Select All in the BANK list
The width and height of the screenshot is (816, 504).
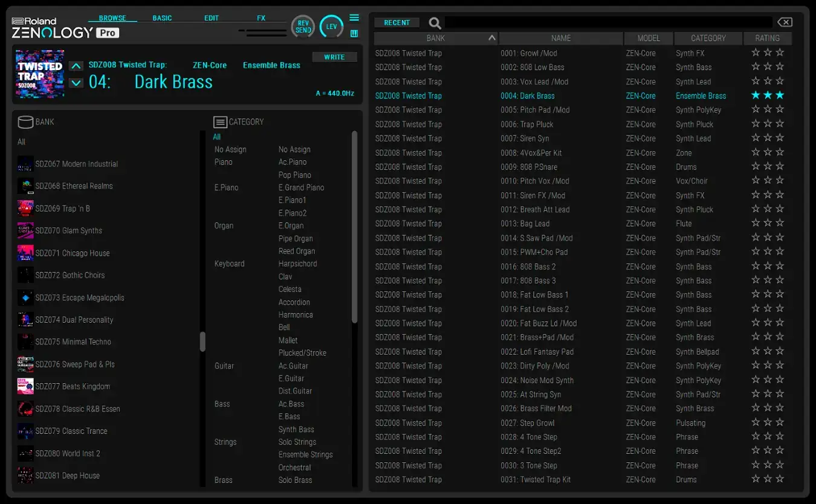22,142
